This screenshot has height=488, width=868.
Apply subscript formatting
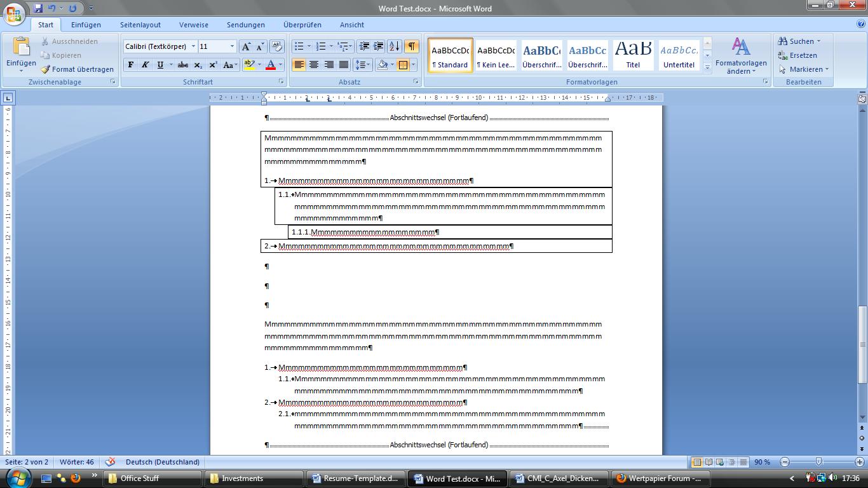[198, 65]
